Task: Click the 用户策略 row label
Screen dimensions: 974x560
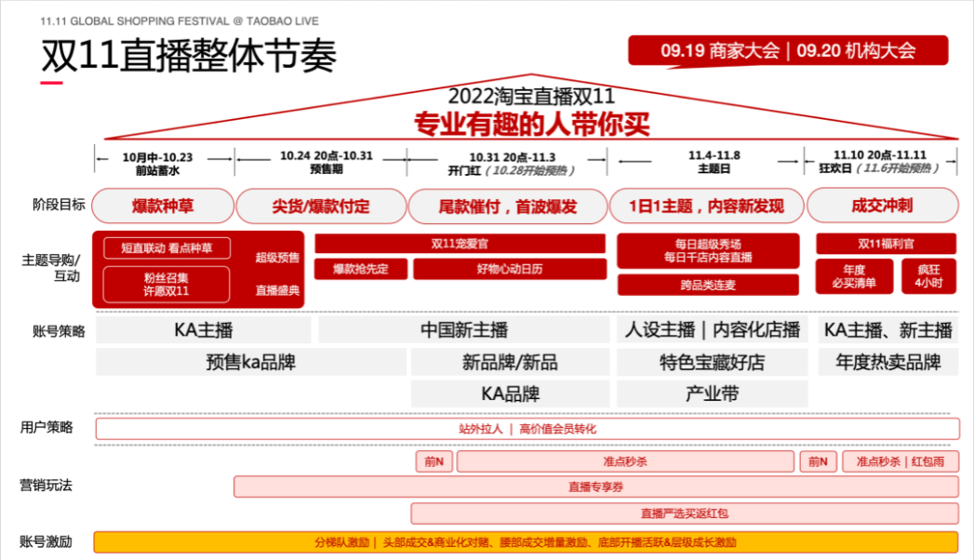Action: coord(47,427)
